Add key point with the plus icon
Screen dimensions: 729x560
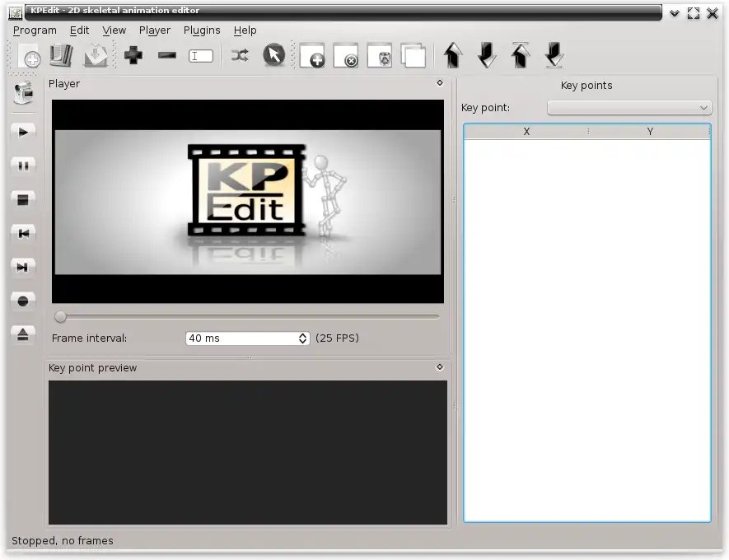(133, 56)
